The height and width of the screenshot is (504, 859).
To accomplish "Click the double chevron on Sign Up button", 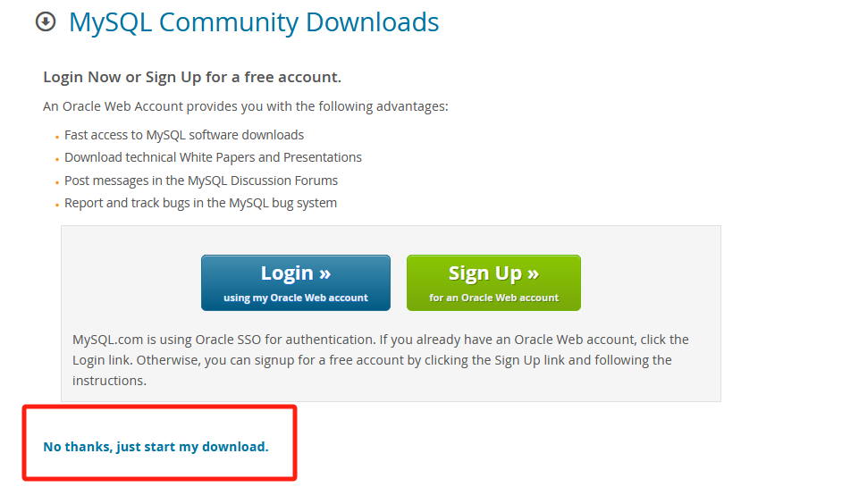I will tap(533, 273).
